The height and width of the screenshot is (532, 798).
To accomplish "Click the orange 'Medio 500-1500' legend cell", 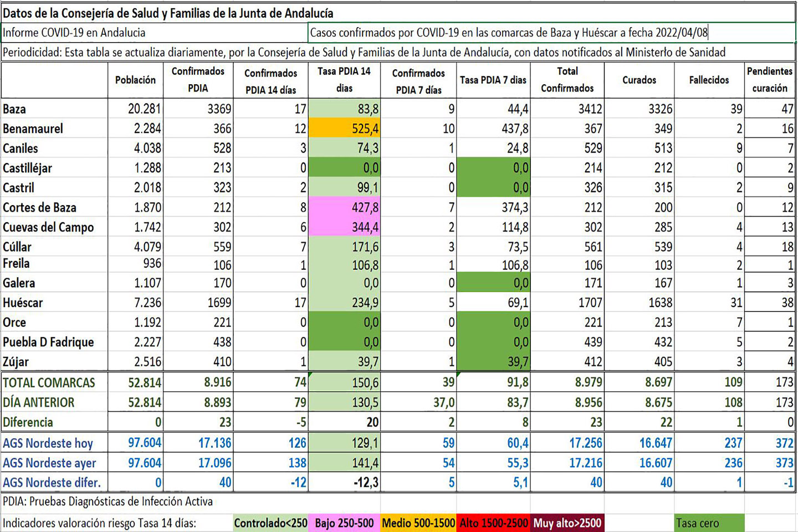I will point(418,523).
